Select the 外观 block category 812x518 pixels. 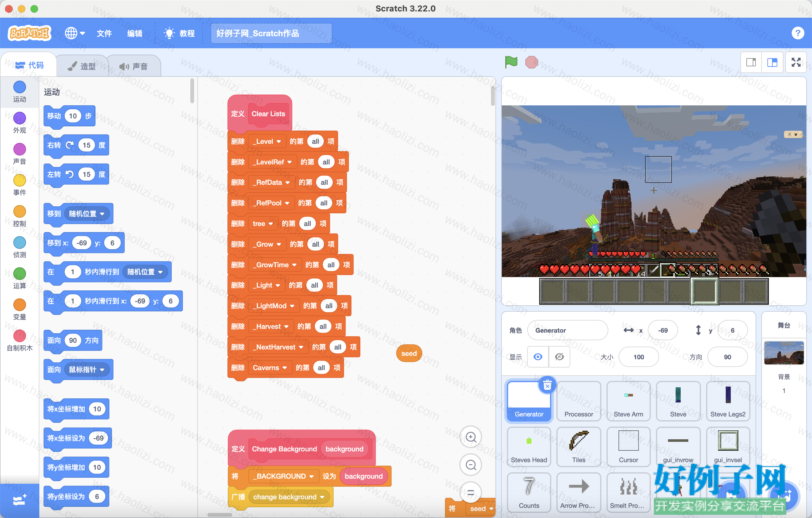click(20, 123)
